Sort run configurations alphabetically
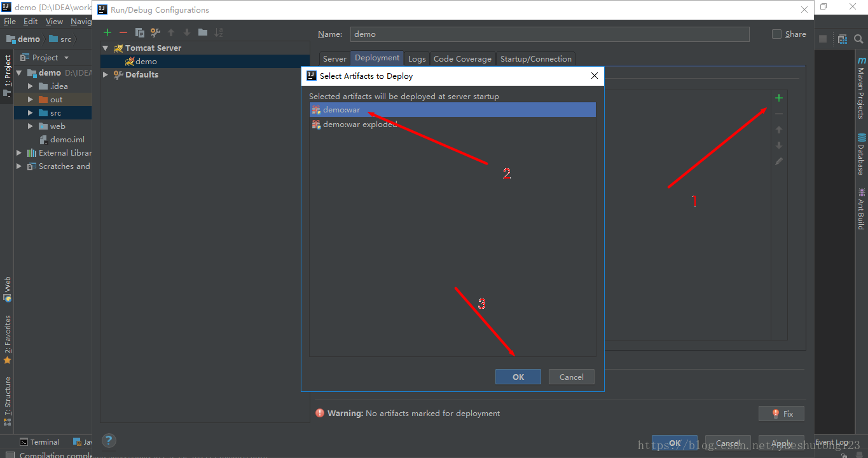The width and height of the screenshot is (868, 458). 219,32
